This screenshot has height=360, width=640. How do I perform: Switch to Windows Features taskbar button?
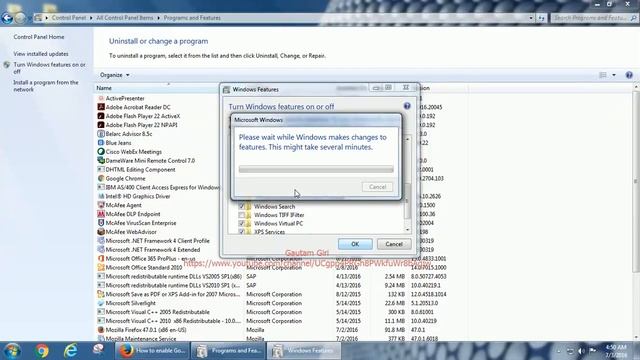[304, 351]
